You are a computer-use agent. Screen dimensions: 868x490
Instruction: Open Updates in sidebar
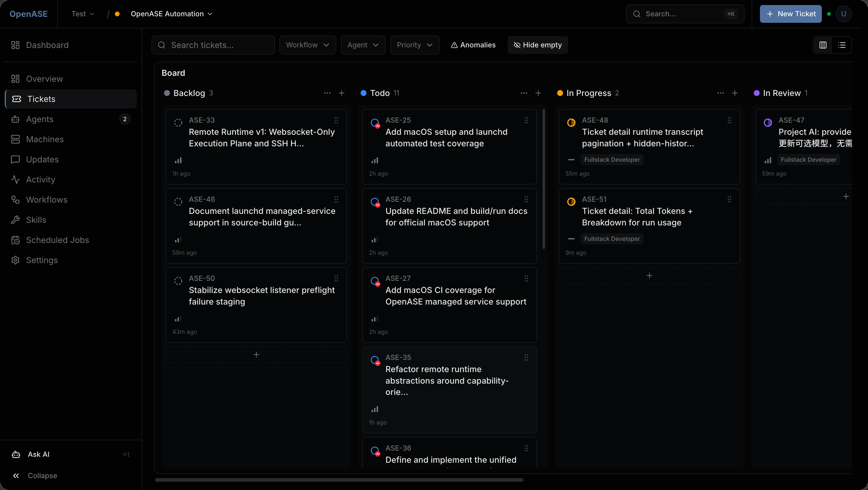click(x=71, y=159)
